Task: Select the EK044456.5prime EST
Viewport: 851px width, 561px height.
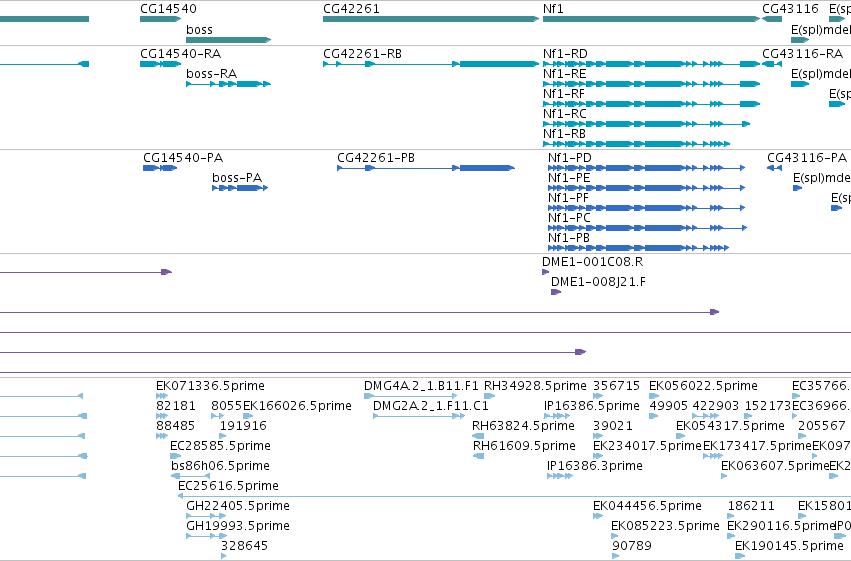Action: [x=598, y=517]
